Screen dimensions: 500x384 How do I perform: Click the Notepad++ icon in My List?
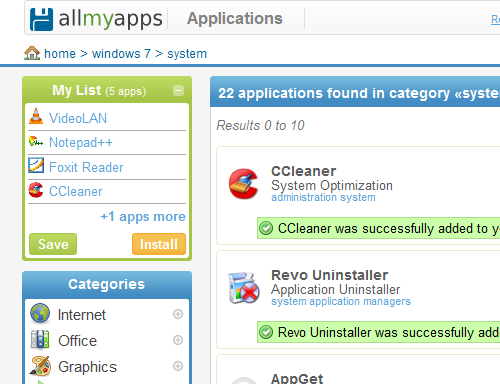(36, 142)
